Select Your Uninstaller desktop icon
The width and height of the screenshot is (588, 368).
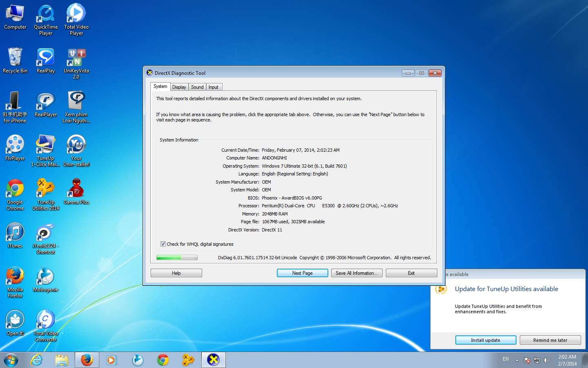(76, 151)
